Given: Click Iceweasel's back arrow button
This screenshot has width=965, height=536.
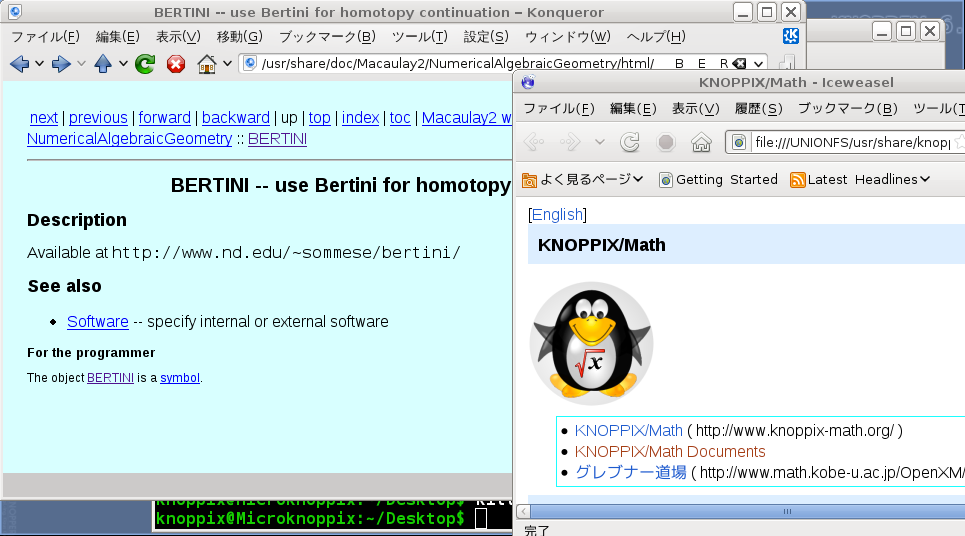Looking at the screenshot, I should point(534,142).
